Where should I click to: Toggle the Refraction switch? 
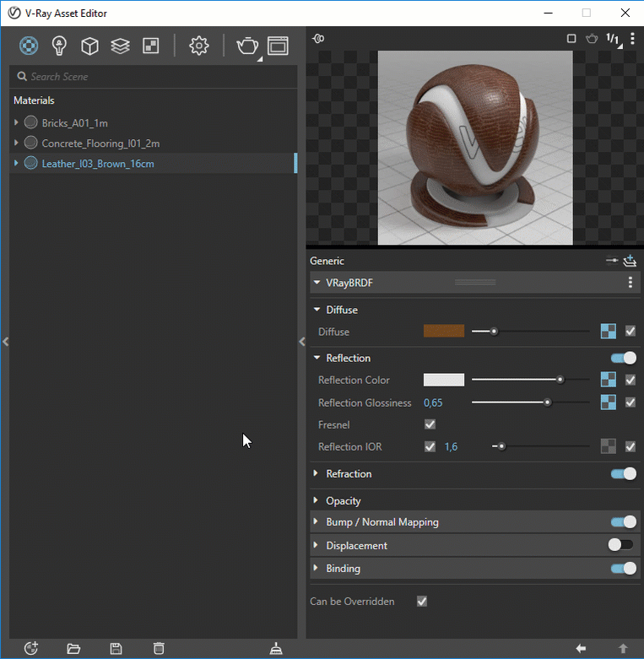tap(624, 473)
